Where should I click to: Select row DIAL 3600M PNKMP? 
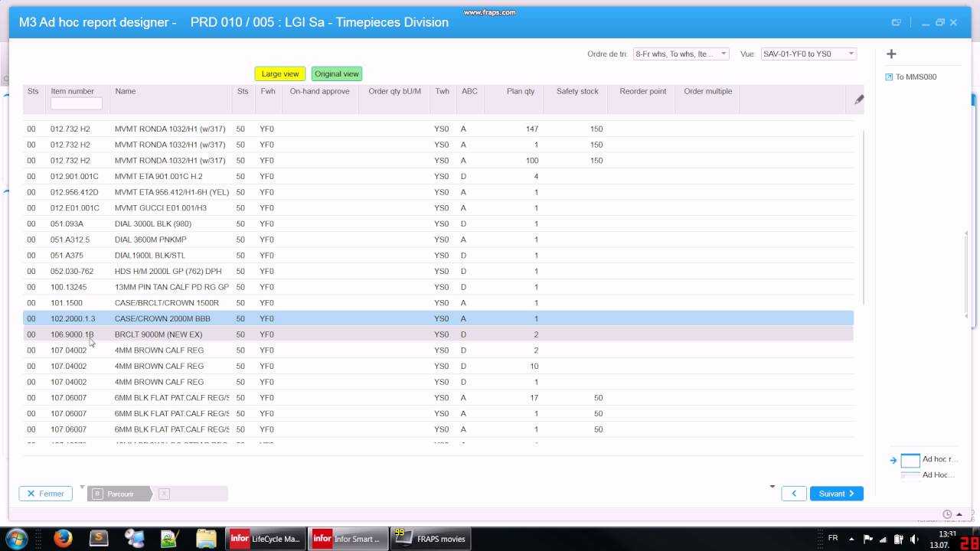tap(438, 240)
